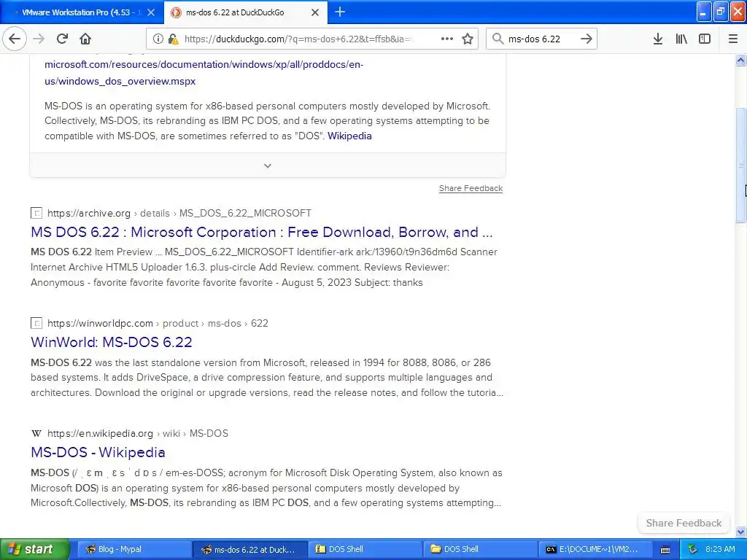The width and height of the screenshot is (747, 560).
Task: Close the VMware Workstation Pro tab
Action: [x=151, y=12]
